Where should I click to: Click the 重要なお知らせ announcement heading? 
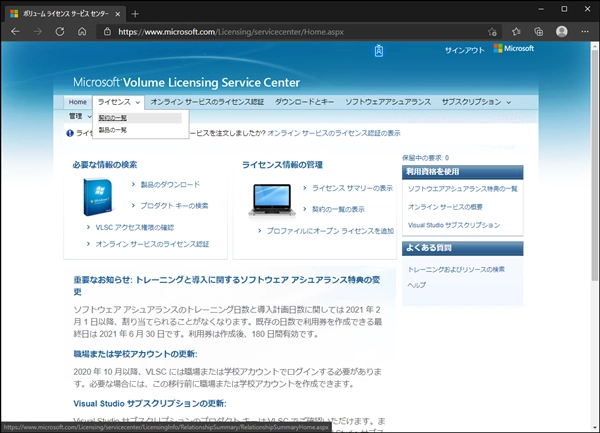227,286
